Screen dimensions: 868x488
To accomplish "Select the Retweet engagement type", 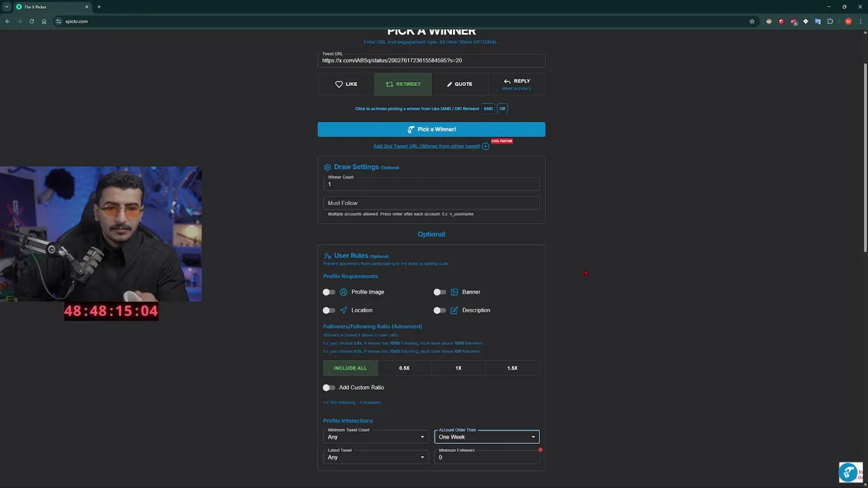I will click(x=403, y=84).
